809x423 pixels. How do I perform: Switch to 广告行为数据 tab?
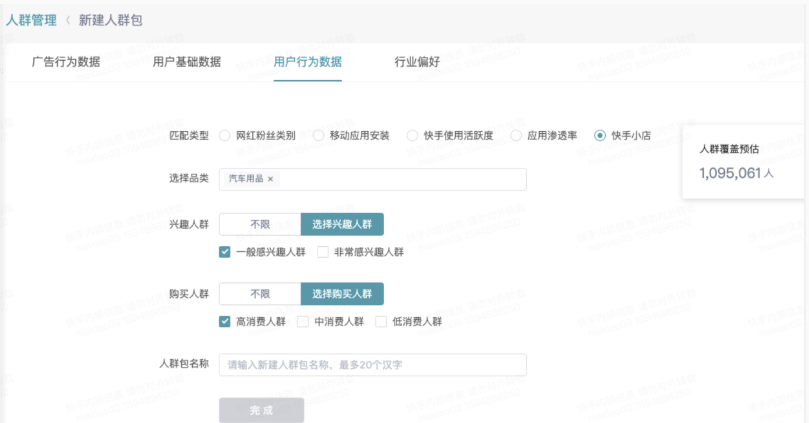[x=66, y=62]
